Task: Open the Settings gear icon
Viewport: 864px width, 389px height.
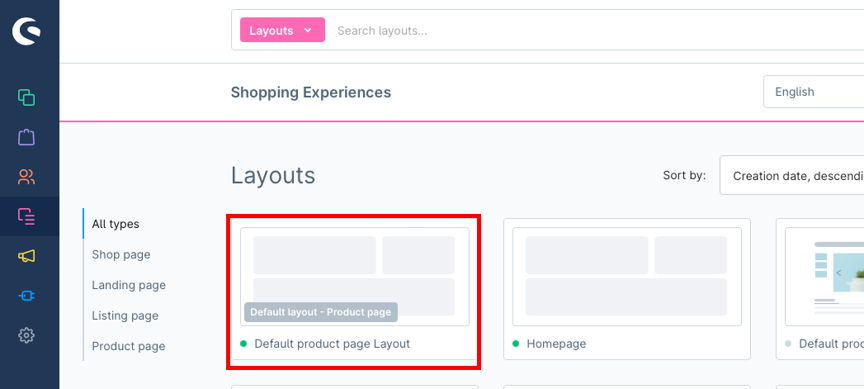Action: tap(26, 335)
